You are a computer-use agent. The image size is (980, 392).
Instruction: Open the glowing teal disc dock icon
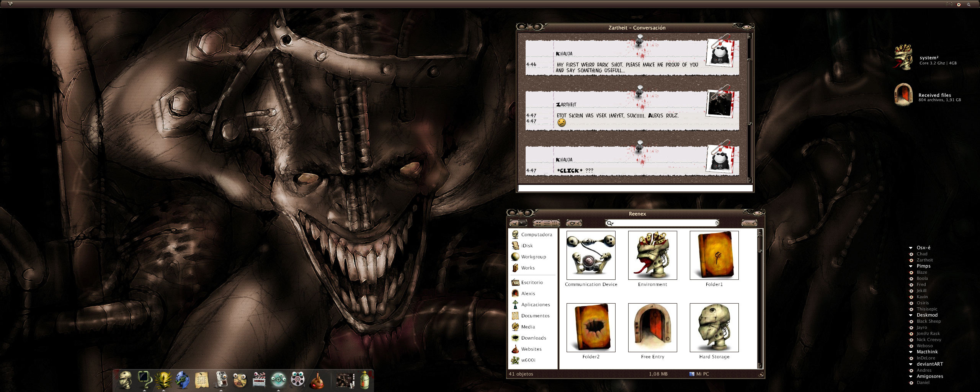(x=278, y=379)
